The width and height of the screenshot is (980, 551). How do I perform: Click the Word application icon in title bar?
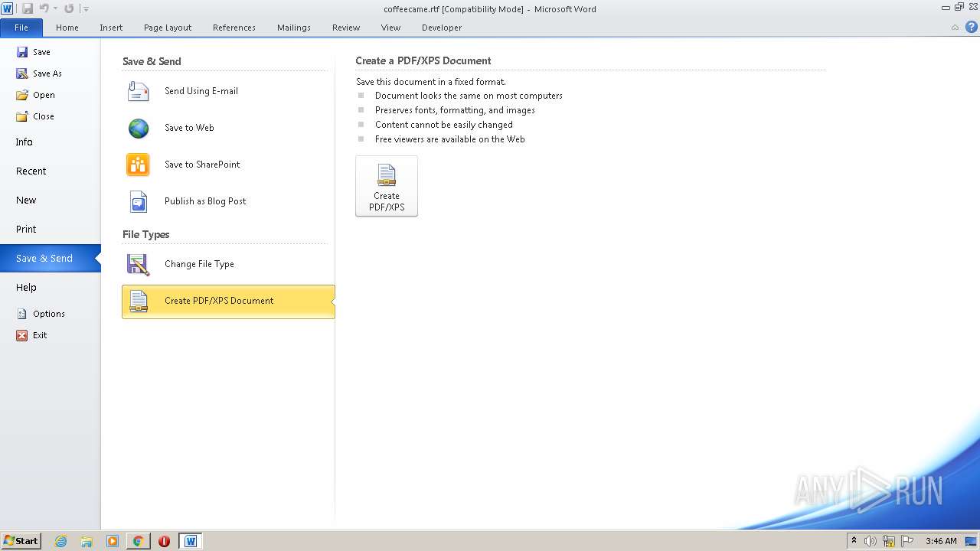[8, 8]
